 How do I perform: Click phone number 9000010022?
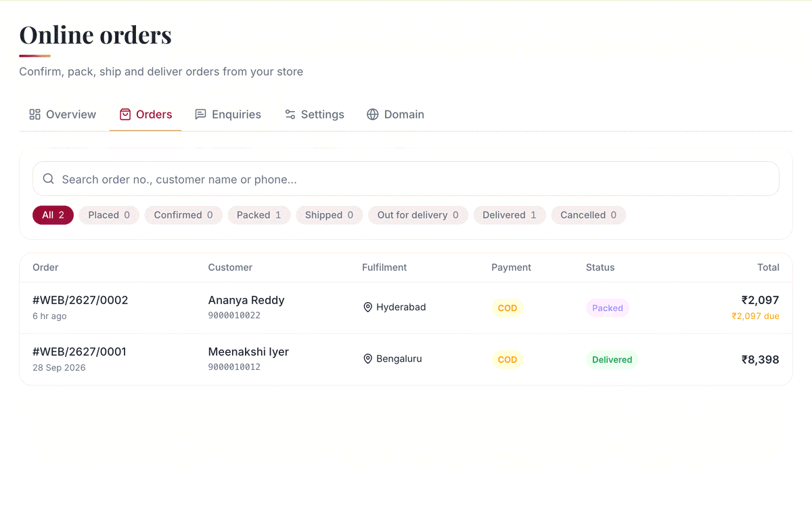234,316
